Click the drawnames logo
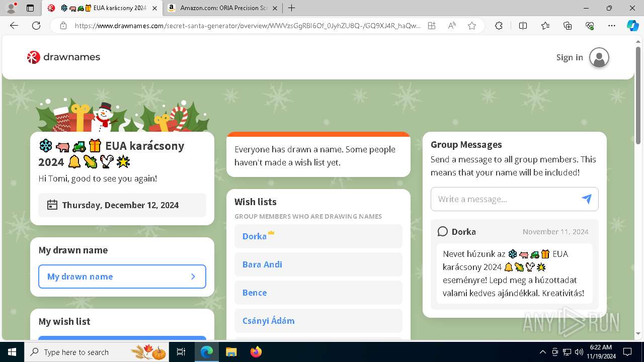Screen dimensions: 644x362 click(x=63, y=57)
